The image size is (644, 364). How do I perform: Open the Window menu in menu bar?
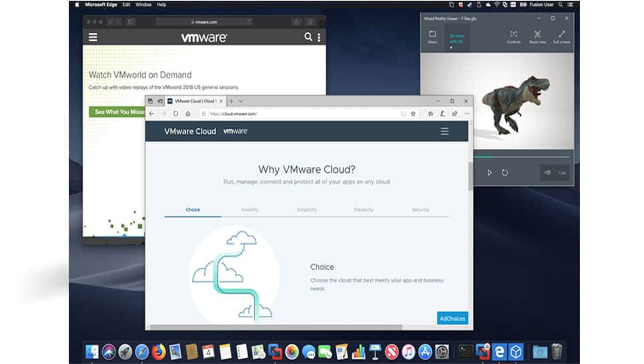[143, 5]
